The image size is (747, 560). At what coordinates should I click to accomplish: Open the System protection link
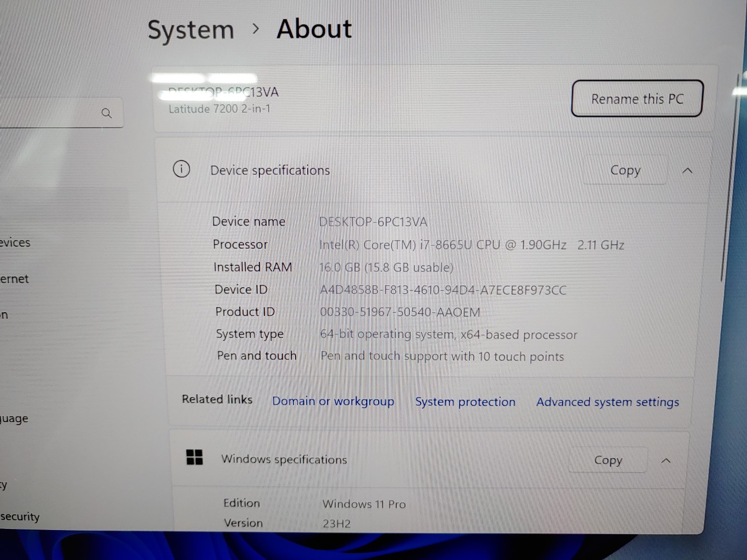coord(465,402)
